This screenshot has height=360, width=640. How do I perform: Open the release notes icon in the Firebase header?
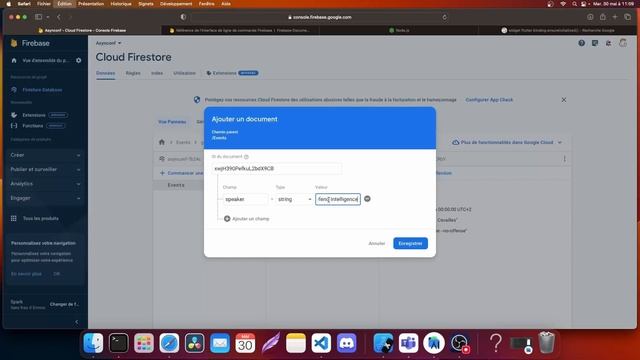click(595, 43)
